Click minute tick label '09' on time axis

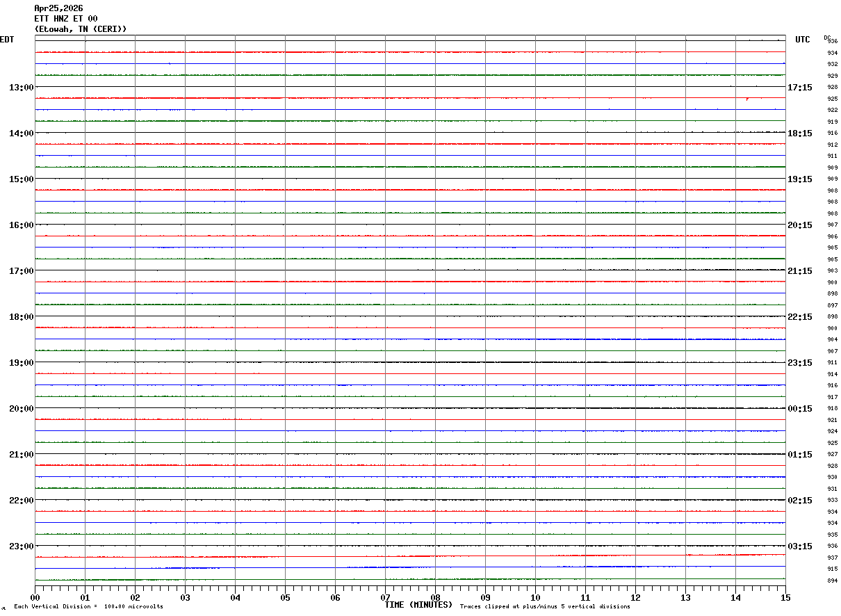pos(485,597)
